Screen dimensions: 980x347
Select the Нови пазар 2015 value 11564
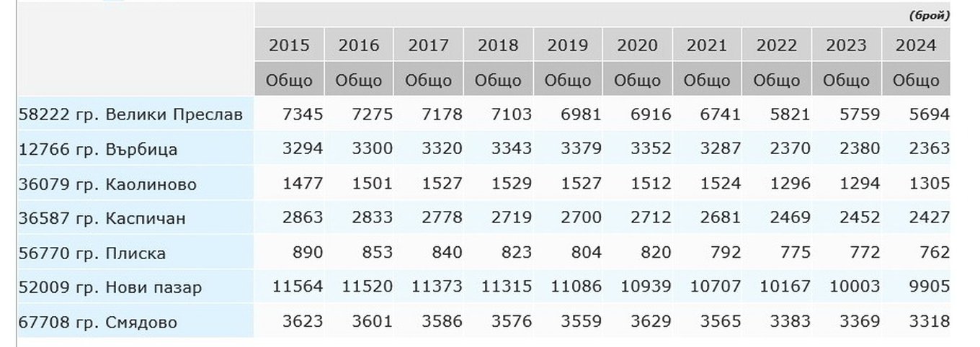point(298,287)
